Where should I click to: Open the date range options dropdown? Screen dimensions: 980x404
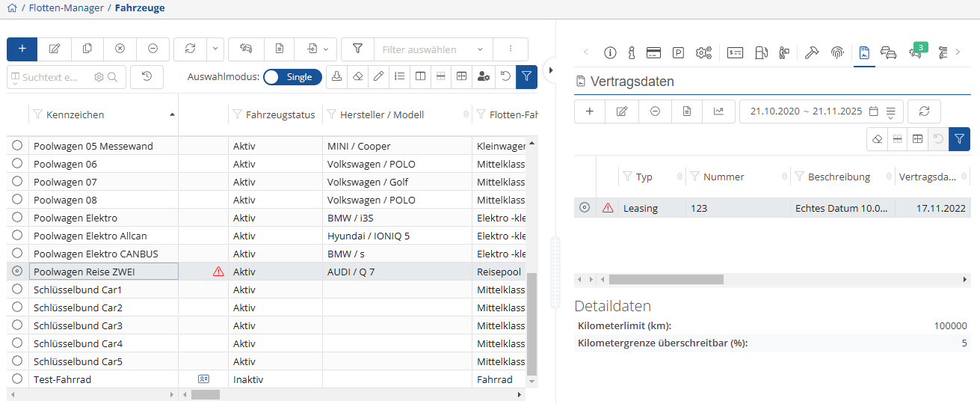[x=890, y=112]
